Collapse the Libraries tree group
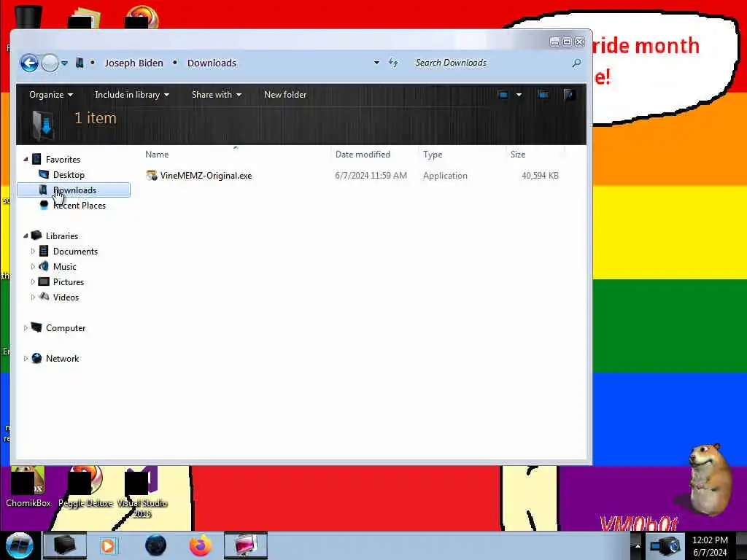Viewport: 747px width, 560px height. pos(26,236)
